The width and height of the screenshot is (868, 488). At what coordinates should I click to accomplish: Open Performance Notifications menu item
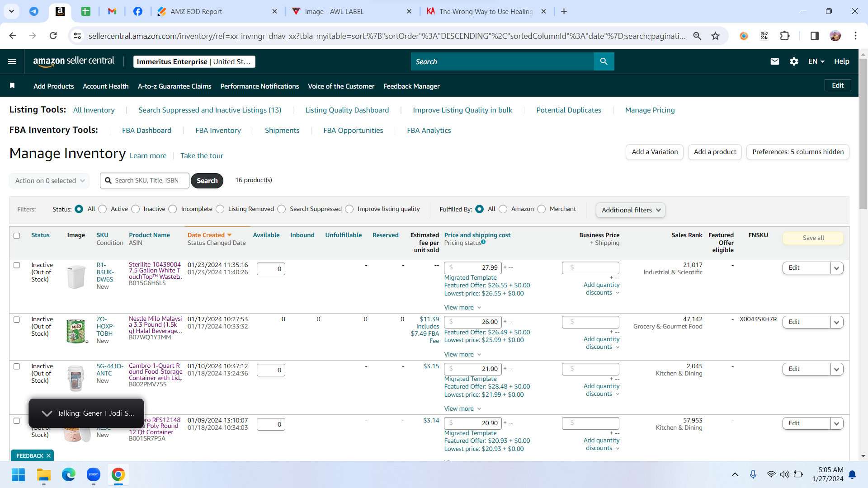pyautogui.click(x=259, y=86)
